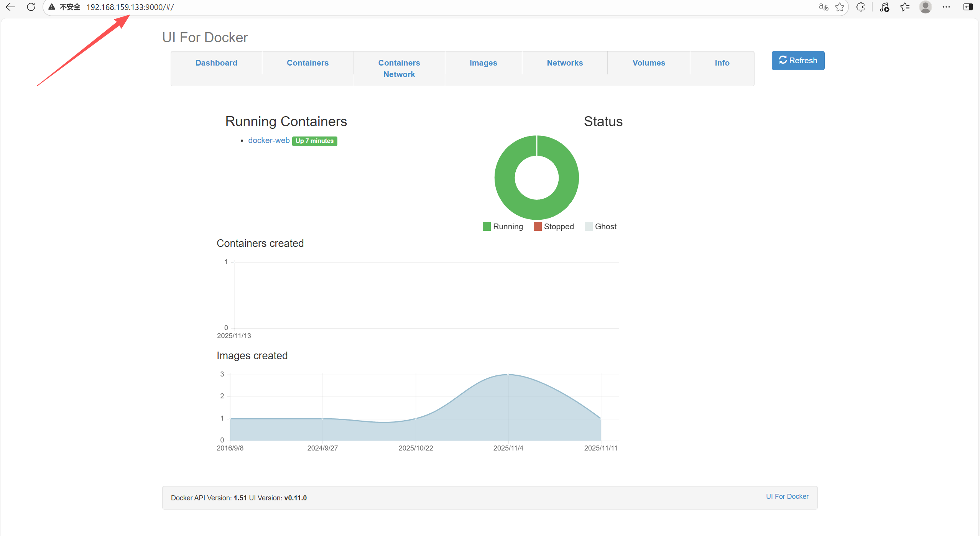This screenshot has width=980, height=536.
Task: Toggle the Running legend item
Action: tap(503, 227)
